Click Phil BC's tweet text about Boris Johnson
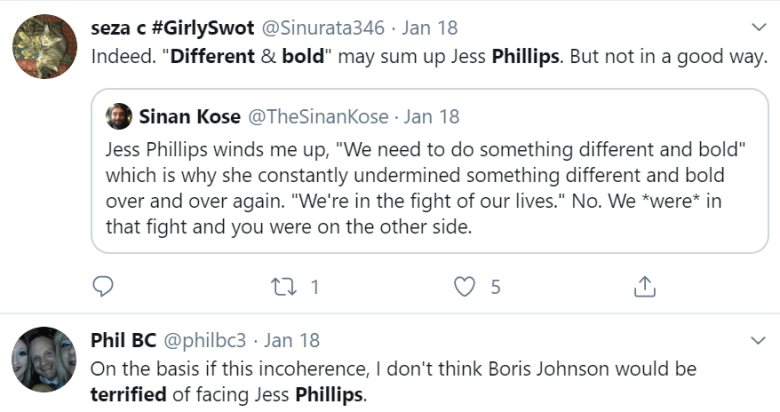The width and height of the screenshot is (780, 412). (x=390, y=381)
